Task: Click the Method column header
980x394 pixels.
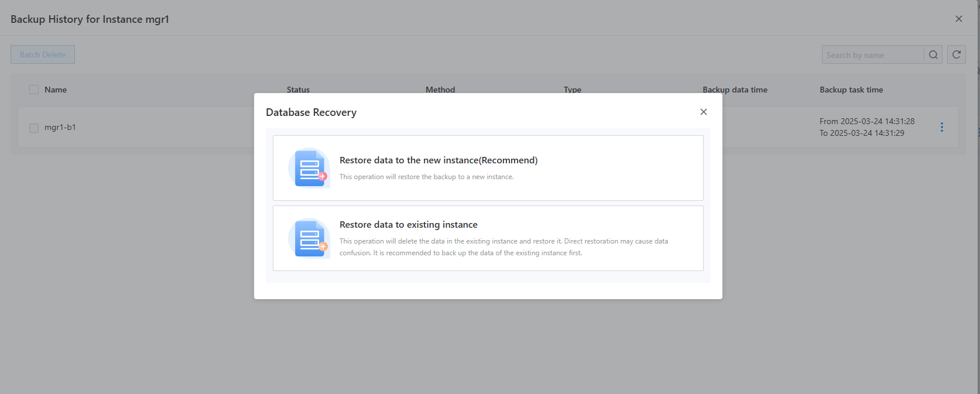Action: point(440,90)
